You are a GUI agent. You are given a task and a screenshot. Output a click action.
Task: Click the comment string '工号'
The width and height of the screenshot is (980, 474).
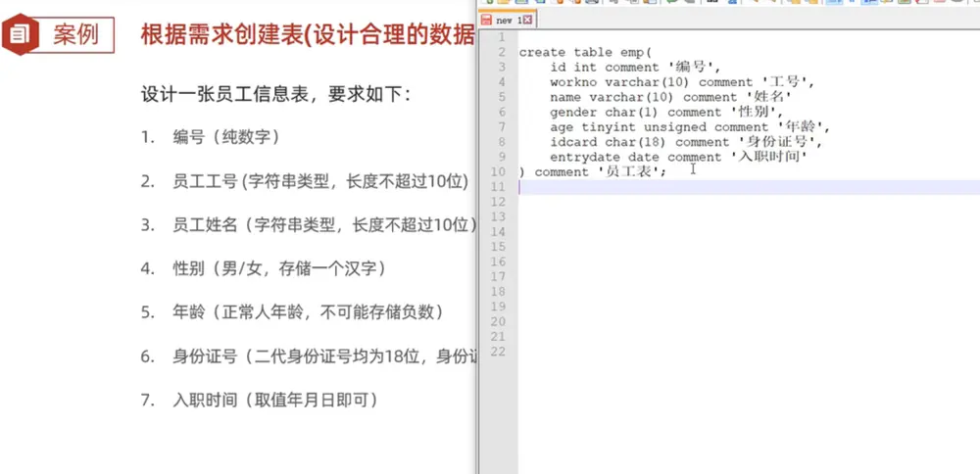tap(788, 82)
